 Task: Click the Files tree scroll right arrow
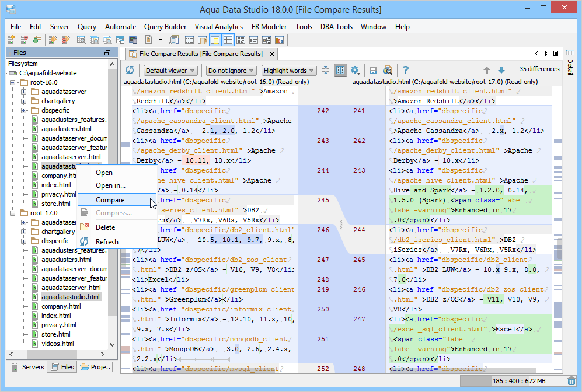(x=103, y=354)
